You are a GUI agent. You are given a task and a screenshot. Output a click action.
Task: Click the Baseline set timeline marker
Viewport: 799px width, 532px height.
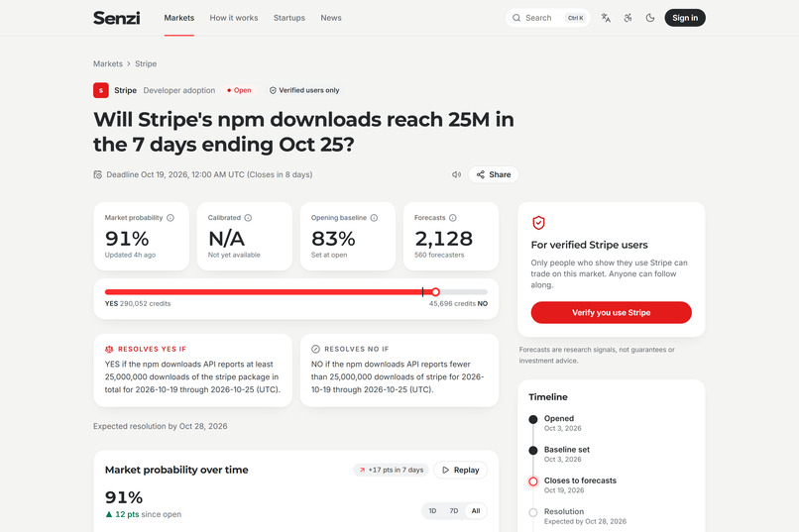pyautogui.click(x=533, y=451)
